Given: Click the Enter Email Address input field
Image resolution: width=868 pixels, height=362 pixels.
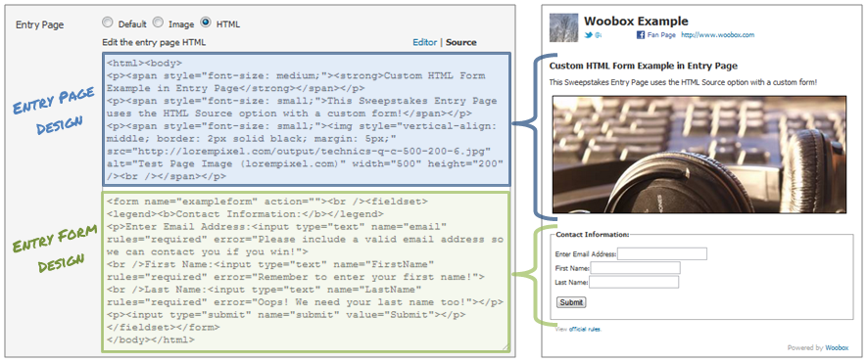Looking at the screenshot, I should (x=662, y=253).
